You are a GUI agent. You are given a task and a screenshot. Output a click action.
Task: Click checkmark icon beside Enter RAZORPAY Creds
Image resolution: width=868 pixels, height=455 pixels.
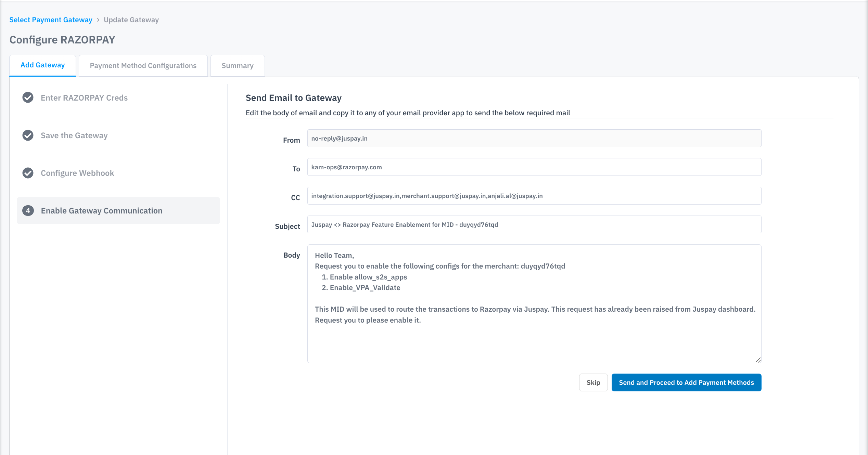click(x=28, y=97)
